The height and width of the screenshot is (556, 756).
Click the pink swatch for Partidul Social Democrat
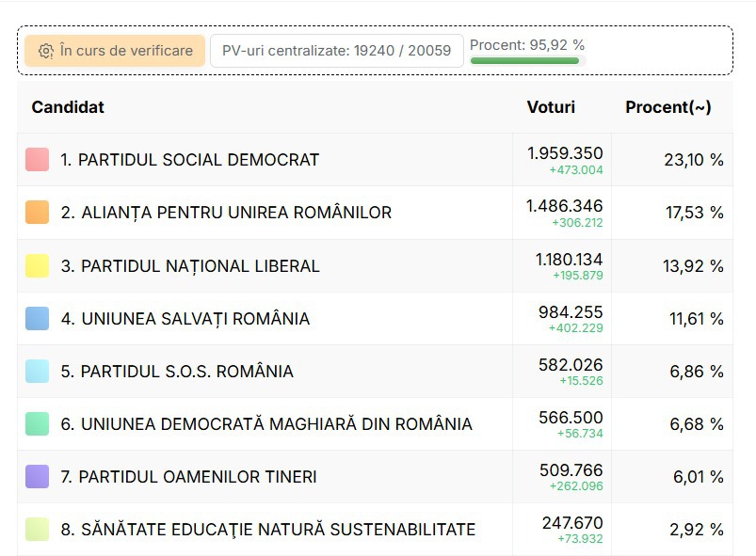[x=37, y=160]
